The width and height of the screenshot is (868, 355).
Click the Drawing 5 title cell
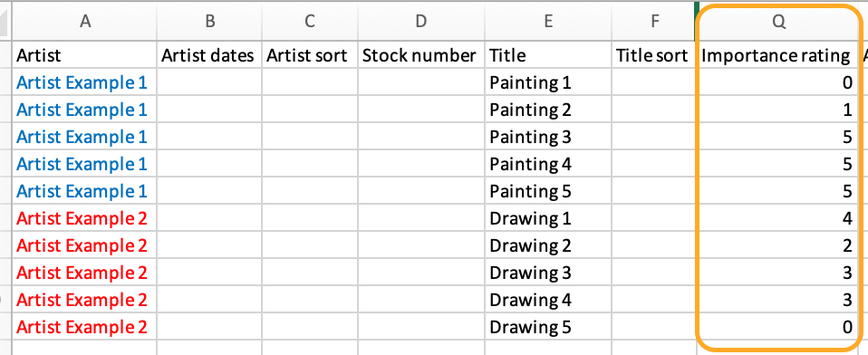(x=548, y=327)
